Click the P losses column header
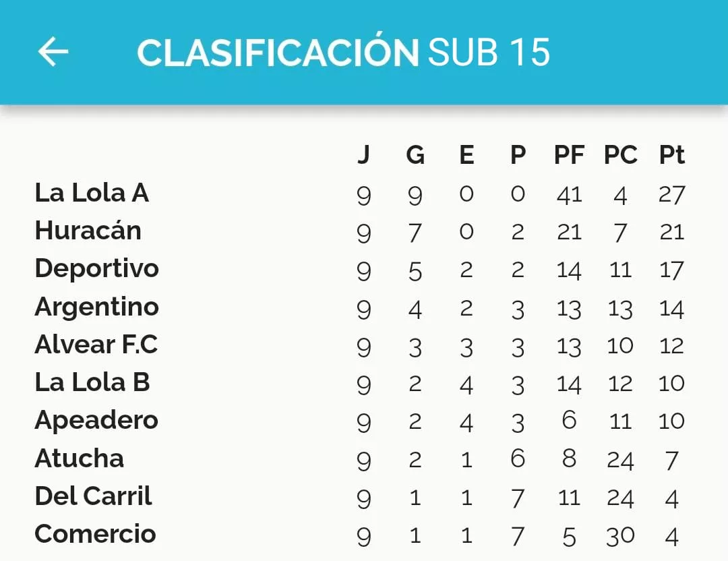The width and height of the screenshot is (728, 561). 518,155
